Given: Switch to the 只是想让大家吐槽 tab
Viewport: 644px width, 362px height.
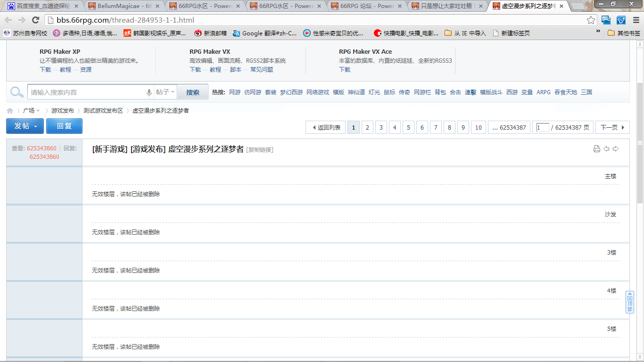Looking at the screenshot, I should 447,6.
